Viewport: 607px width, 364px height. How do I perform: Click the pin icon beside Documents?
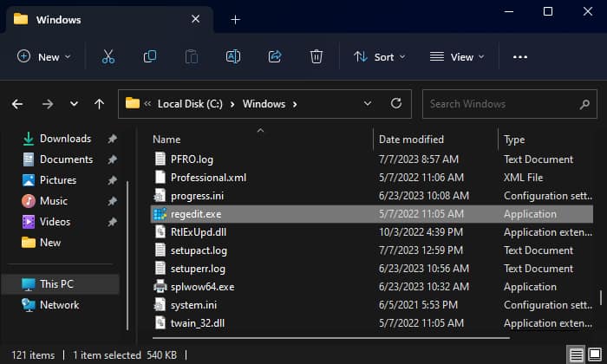(112, 159)
